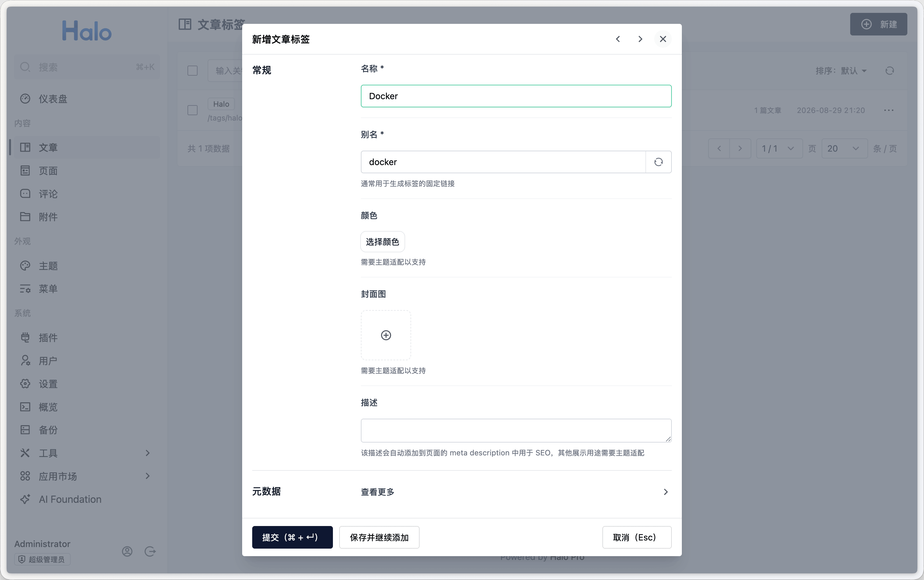The image size is (924, 580).
Task: Open more options for Halo tag row
Action: point(889,110)
